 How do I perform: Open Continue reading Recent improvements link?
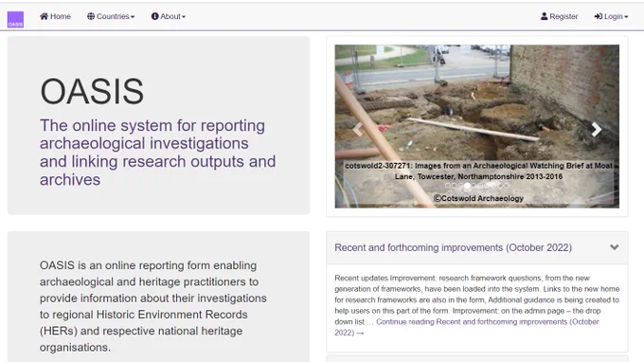coord(467,327)
